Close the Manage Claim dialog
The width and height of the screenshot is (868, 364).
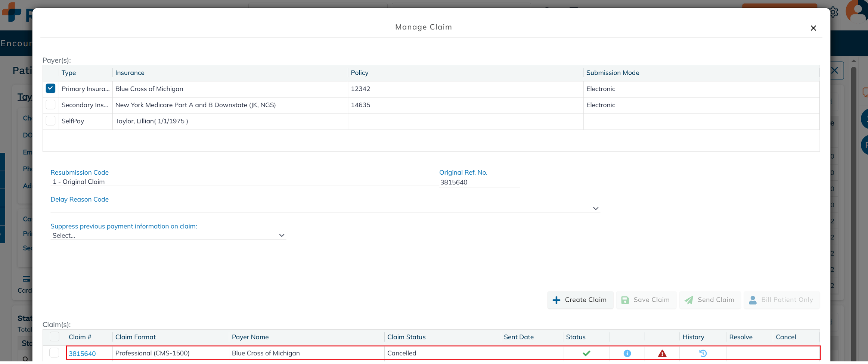(813, 28)
